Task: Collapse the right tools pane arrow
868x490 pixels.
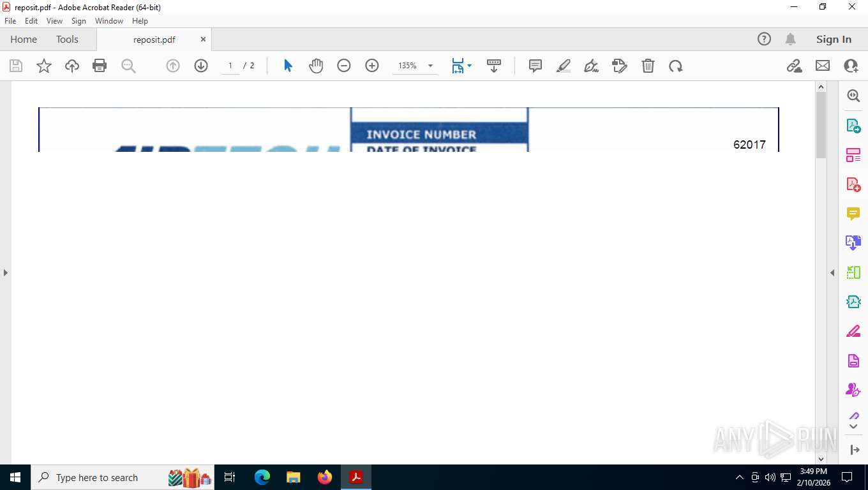Action: pos(832,272)
